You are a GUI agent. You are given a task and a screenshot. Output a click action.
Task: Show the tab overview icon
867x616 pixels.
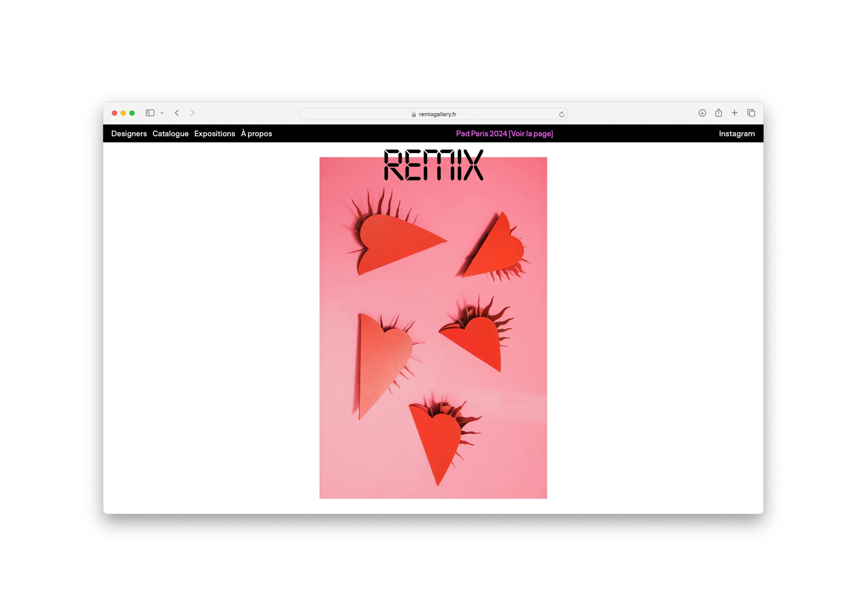pos(751,113)
